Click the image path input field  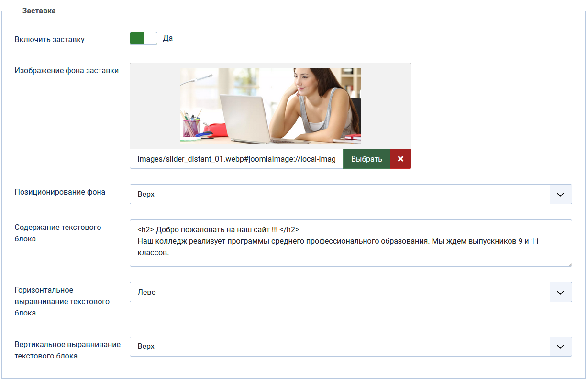coord(236,159)
